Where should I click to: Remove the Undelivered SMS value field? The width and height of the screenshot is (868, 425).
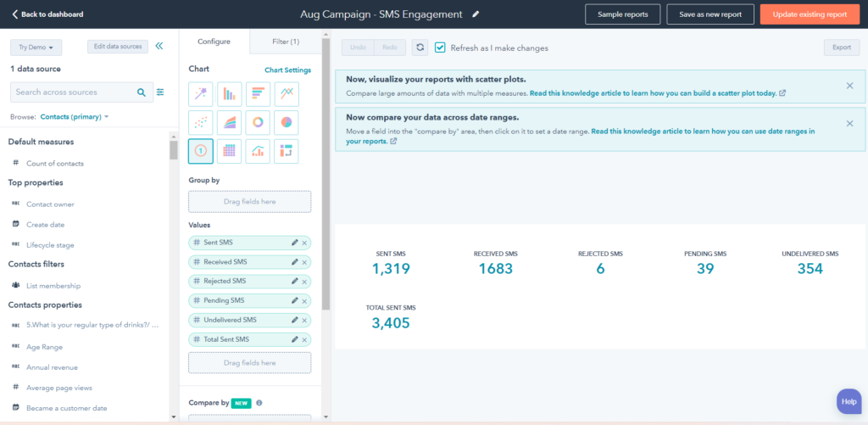(x=304, y=320)
